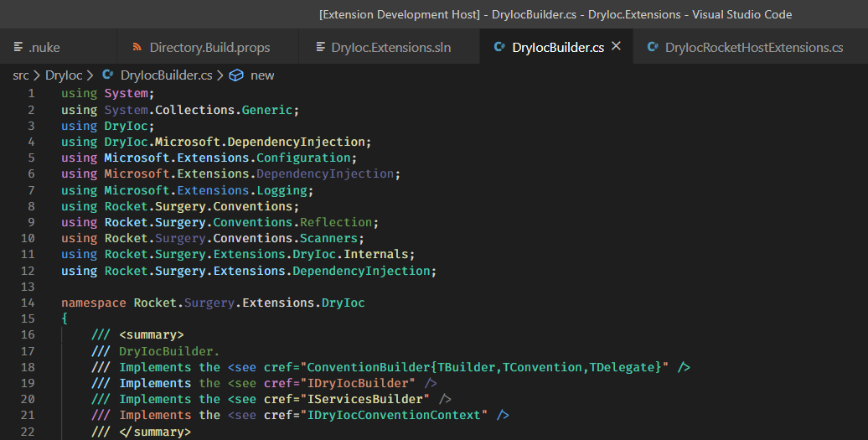Click 'IDryIocConventionContext' cref on line 21
The height and width of the screenshot is (440, 868).
(394, 415)
